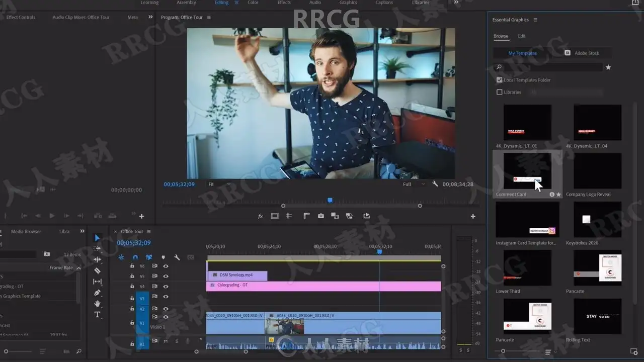Select the Slip tool

click(97, 282)
